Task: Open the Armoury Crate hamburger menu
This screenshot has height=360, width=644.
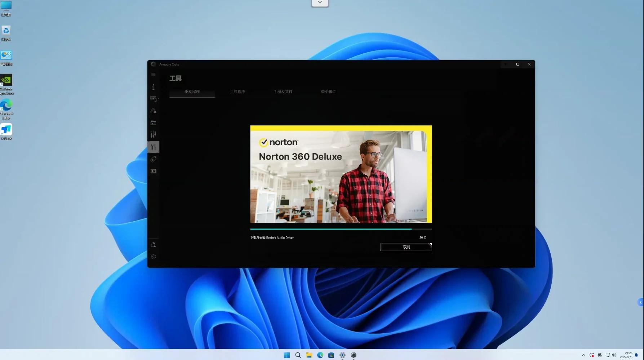Action: pyautogui.click(x=153, y=74)
